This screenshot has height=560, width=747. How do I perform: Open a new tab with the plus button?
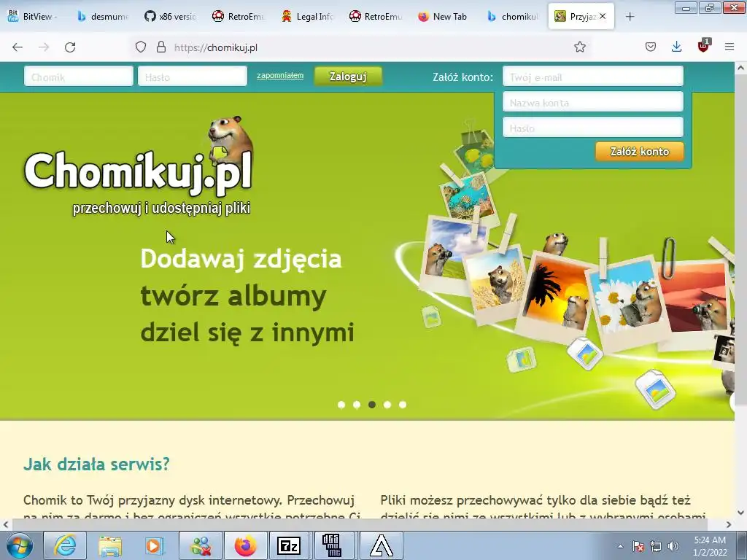630,17
